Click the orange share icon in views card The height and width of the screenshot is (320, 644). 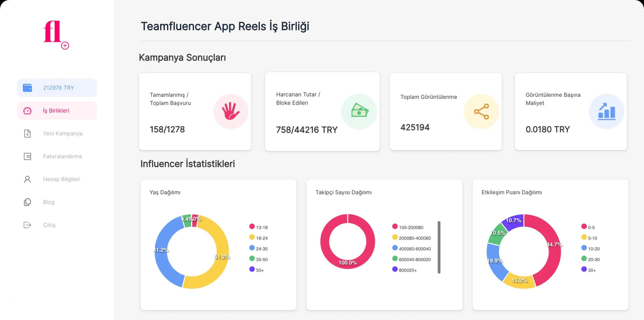click(x=482, y=111)
